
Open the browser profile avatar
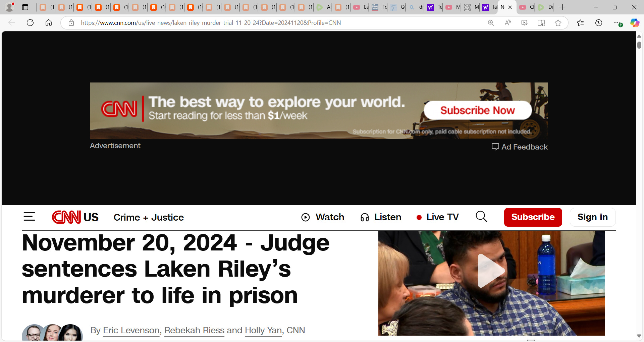(x=10, y=7)
